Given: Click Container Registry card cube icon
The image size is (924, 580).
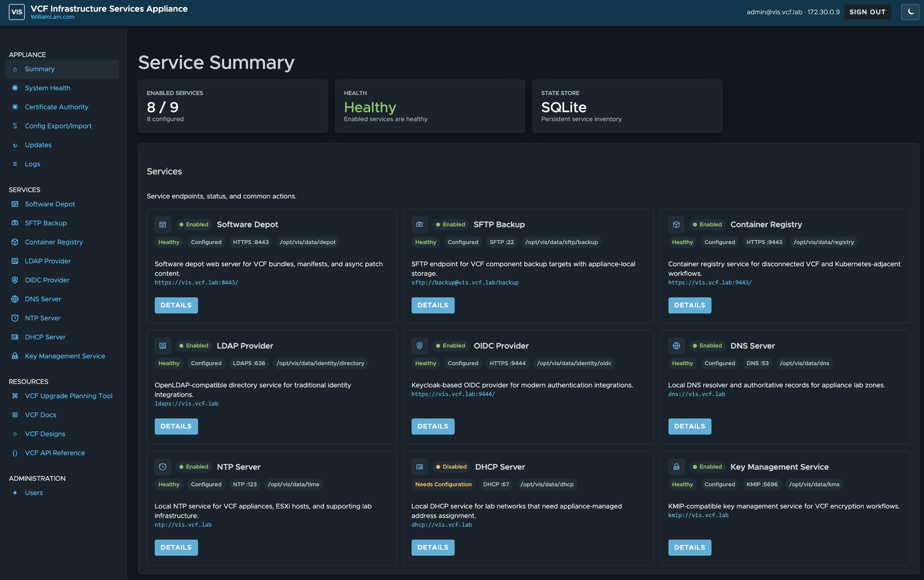Looking at the screenshot, I should coord(676,224).
